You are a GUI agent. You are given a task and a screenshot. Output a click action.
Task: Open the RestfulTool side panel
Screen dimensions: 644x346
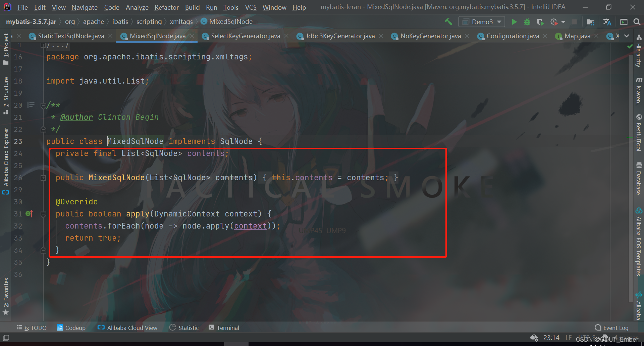(x=639, y=133)
